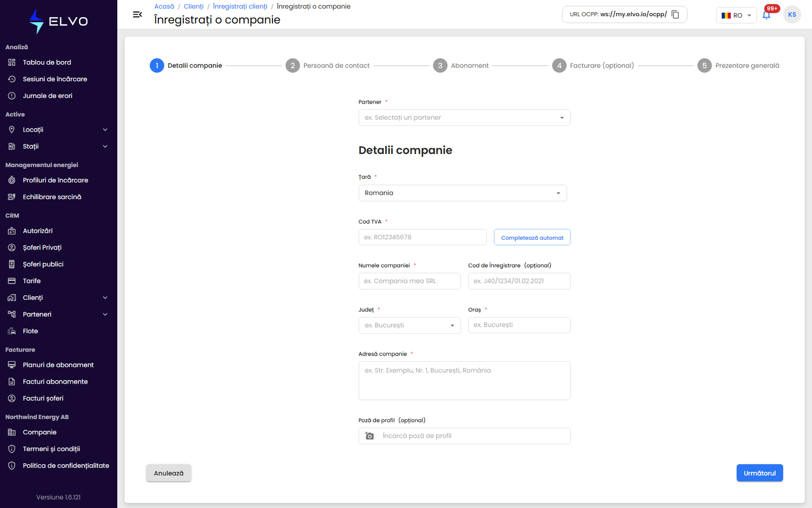Open notifications bell with 99+ badge
The image size is (812, 508).
pos(767,15)
